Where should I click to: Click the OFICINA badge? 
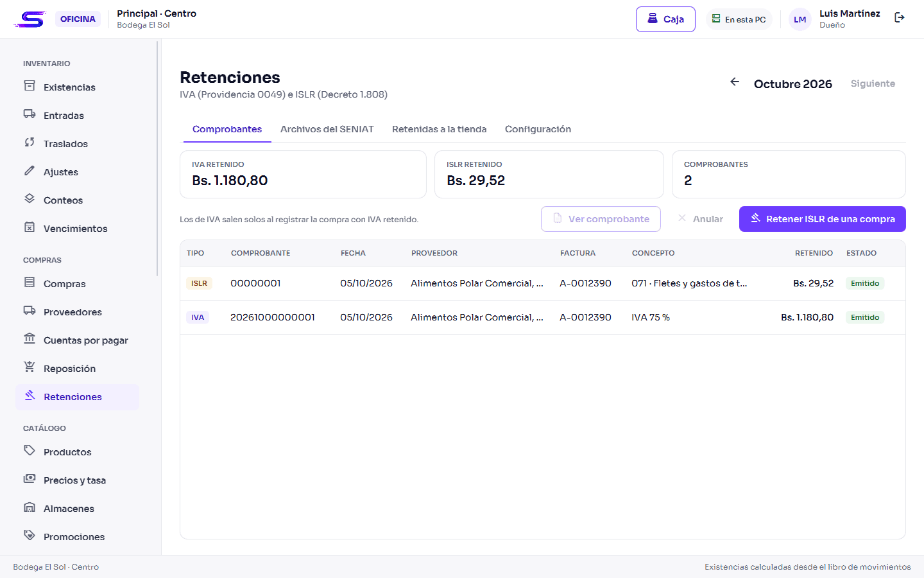[x=78, y=19]
